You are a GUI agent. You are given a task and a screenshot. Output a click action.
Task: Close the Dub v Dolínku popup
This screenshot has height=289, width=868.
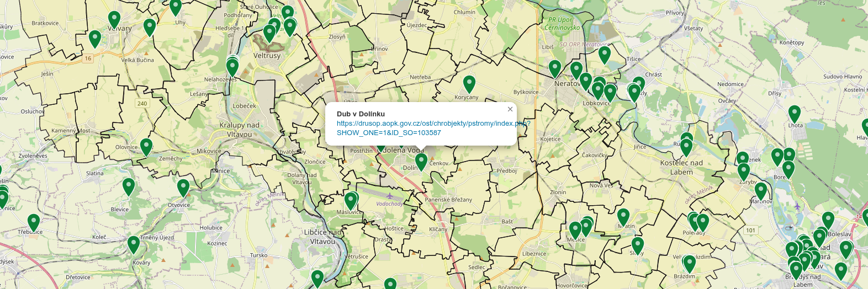click(510, 109)
